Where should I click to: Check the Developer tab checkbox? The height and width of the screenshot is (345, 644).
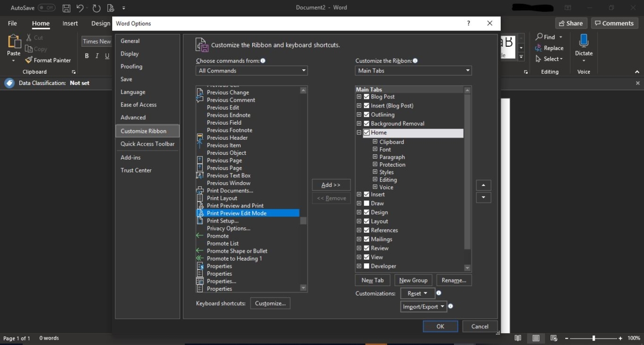(x=367, y=266)
